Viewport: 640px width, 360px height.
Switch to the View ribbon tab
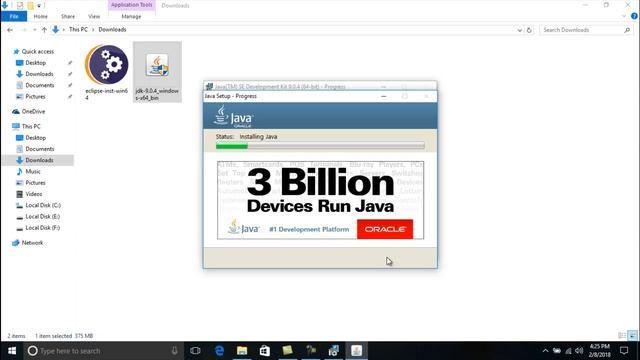tap(94, 16)
